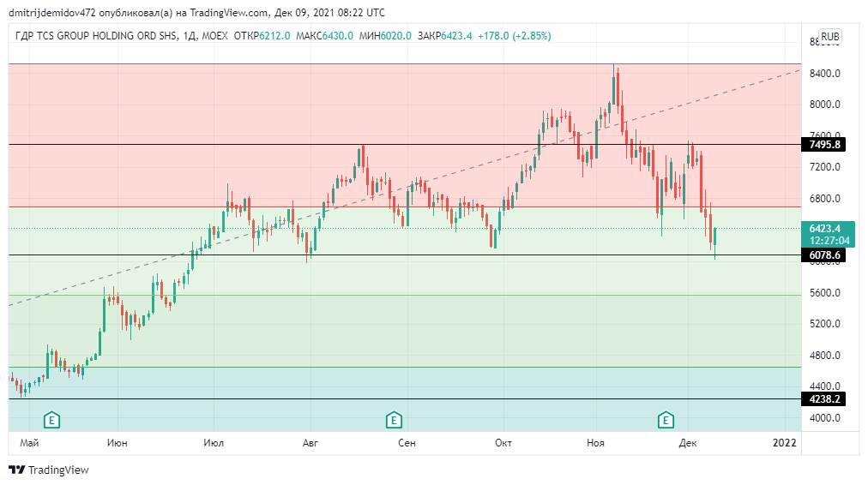This screenshot has height=485, width=868.
Task: Click the ОТКР 6212.0 open value
Action: pyautogui.click(x=262, y=36)
